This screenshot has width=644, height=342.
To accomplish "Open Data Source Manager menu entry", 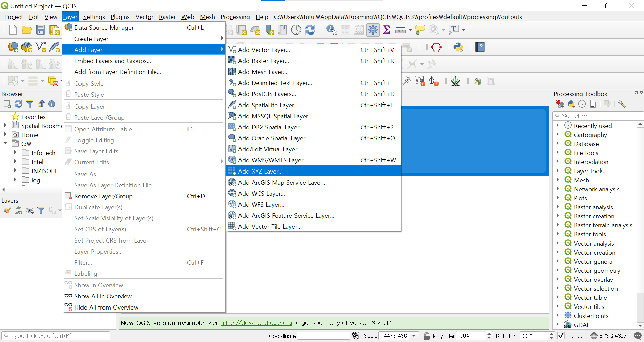I will [x=144, y=27].
